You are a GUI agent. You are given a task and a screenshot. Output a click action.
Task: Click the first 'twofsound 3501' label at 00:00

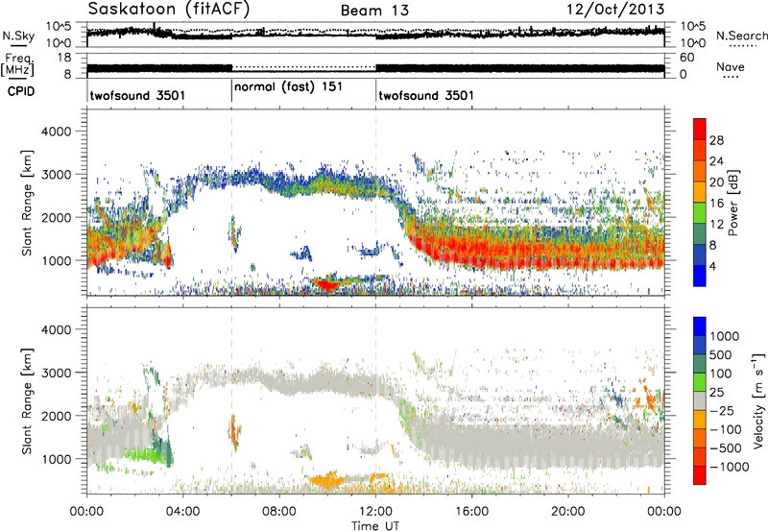click(x=137, y=95)
